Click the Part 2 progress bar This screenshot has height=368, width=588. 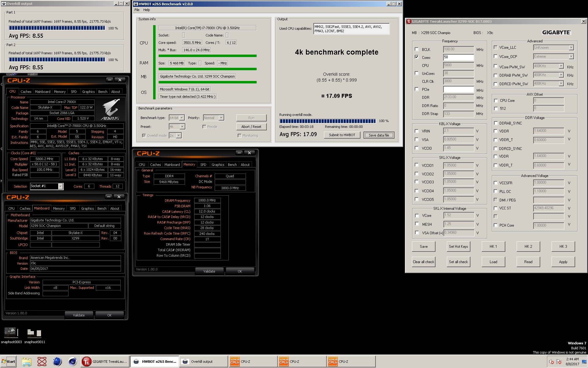(57, 59)
